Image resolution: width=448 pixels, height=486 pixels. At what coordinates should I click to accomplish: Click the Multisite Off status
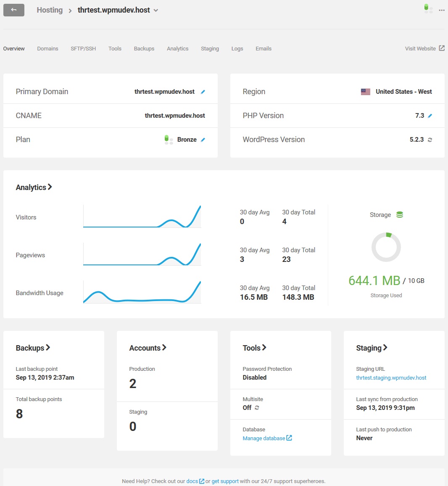click(247, 408)
